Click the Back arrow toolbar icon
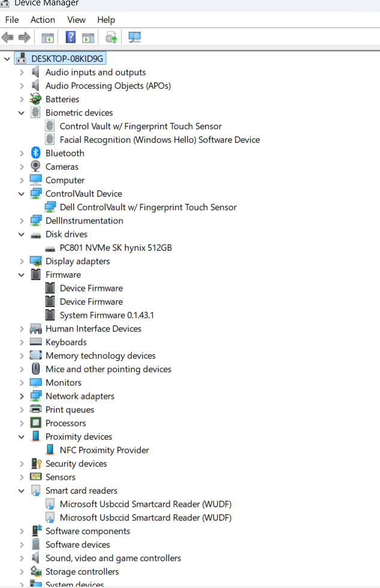 point(8,37)
